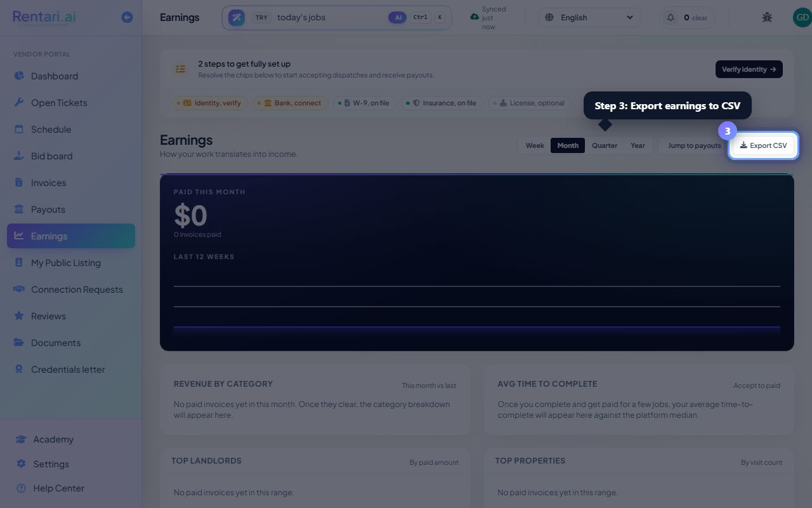Click the Credentials letter ribbon icon
This screenshot has width=812, height=508.
(19, 370)
